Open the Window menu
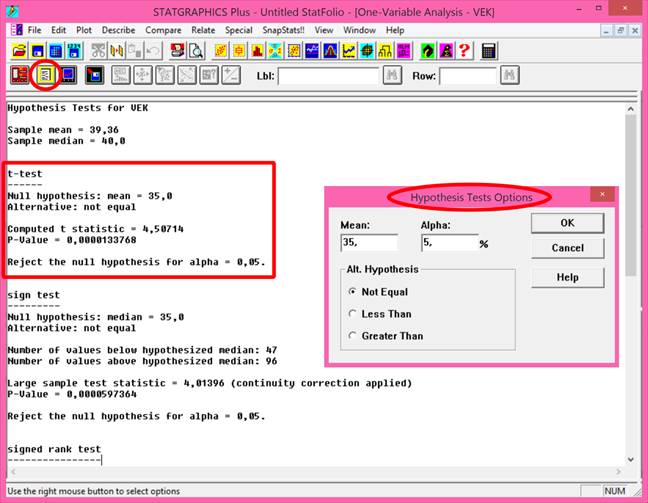The width and height of the screenshot is (648, 503). [359, 30]
